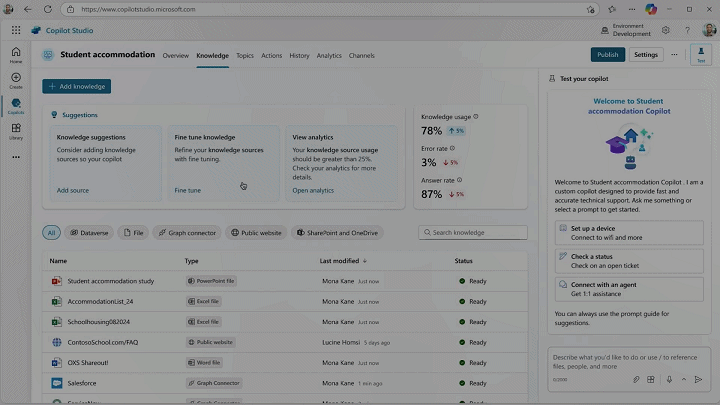The width and height of the screenshot is (720, 405).
Task: Click the Salesforce source icon in the list
Action: [57, 383]
